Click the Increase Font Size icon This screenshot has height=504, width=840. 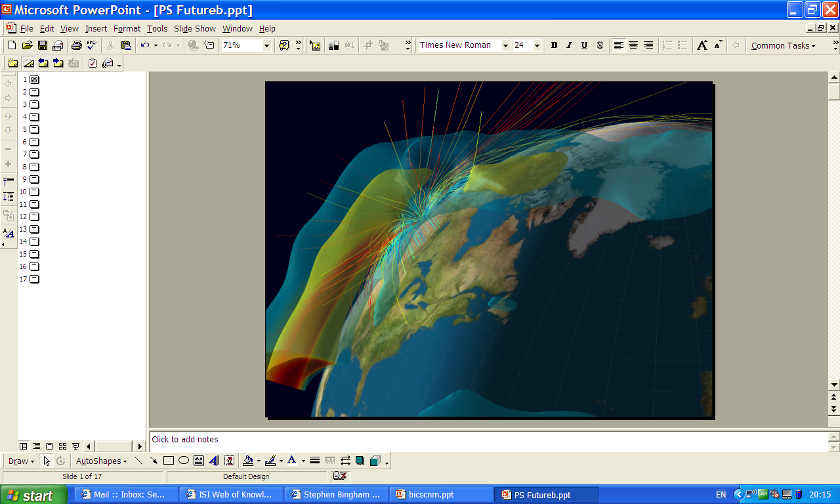(702, 45)
